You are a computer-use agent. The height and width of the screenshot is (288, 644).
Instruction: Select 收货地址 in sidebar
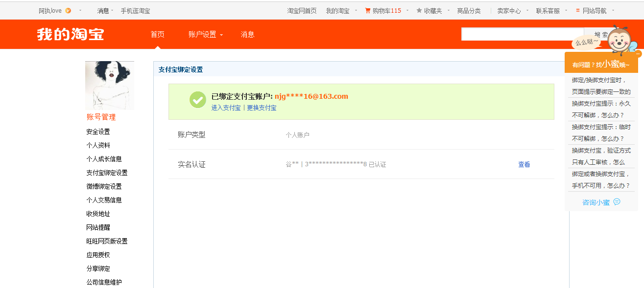[98, 214]
